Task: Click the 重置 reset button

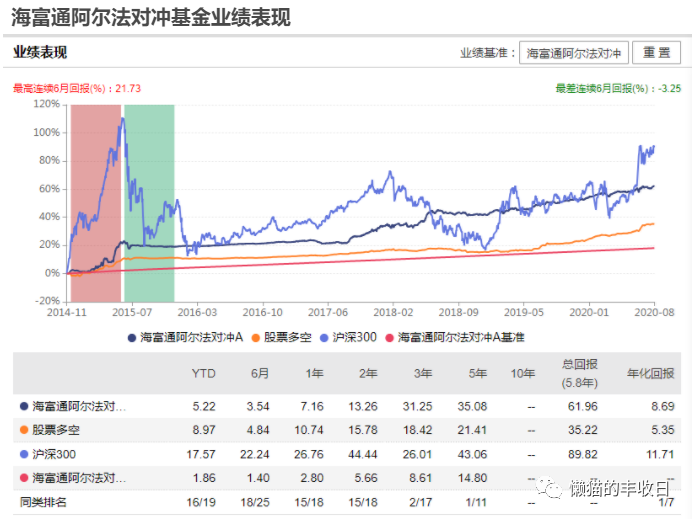Action: (x=656, y=53)
